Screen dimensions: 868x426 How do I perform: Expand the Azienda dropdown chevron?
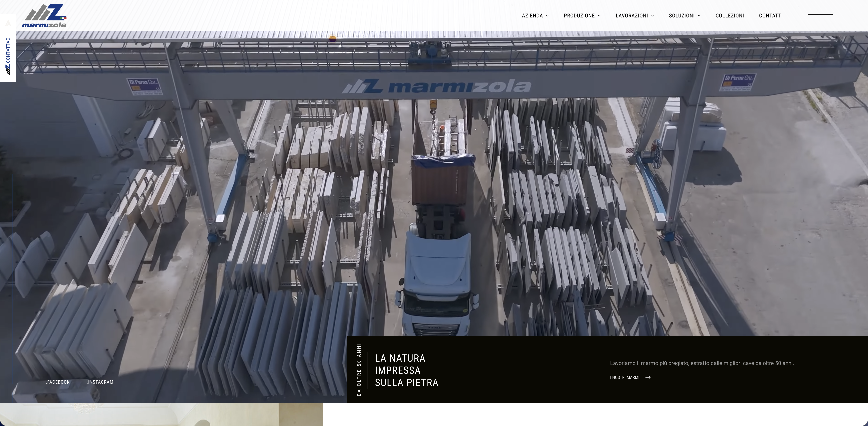(x=548, y=15)
